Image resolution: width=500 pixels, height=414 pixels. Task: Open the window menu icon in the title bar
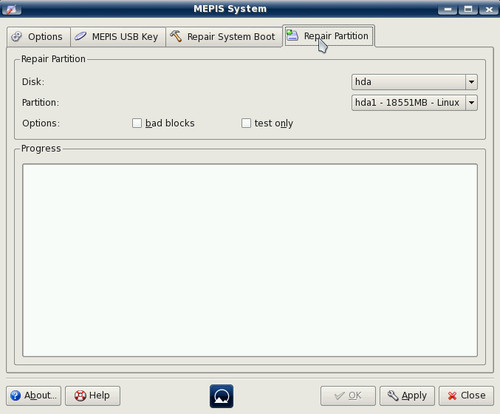pyautogui.click(x=12, y=9)
